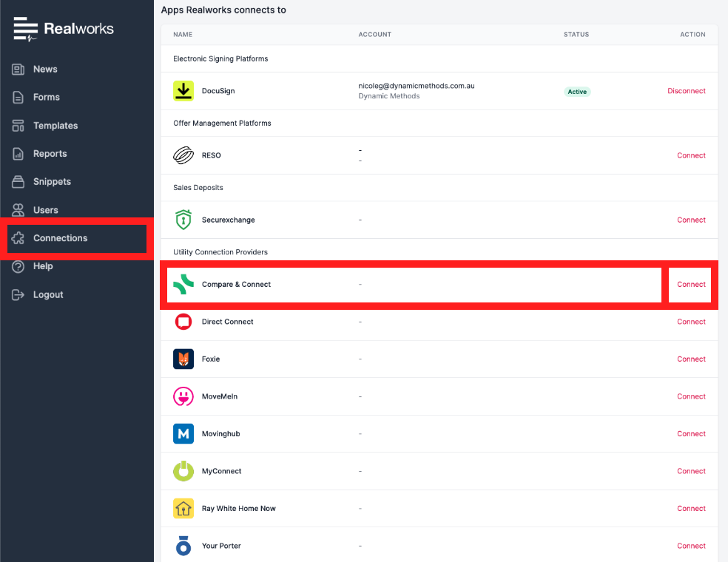Screen dimensions: 728x562
Task: Click the Securexchange shield logo
Action: click(x=183, y=220)
